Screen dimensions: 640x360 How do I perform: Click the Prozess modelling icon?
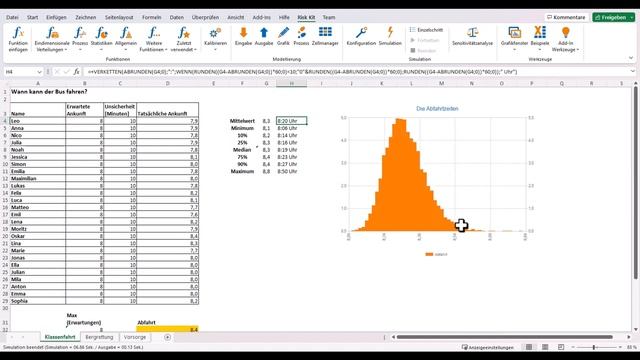click(301, 36)
